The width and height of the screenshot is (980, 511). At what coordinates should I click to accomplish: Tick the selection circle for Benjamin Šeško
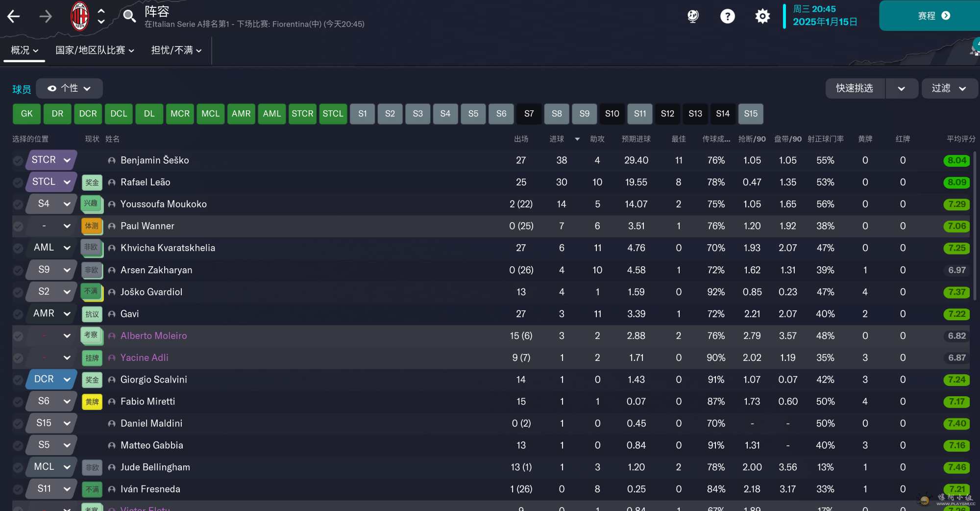click(x=18, y=160)
